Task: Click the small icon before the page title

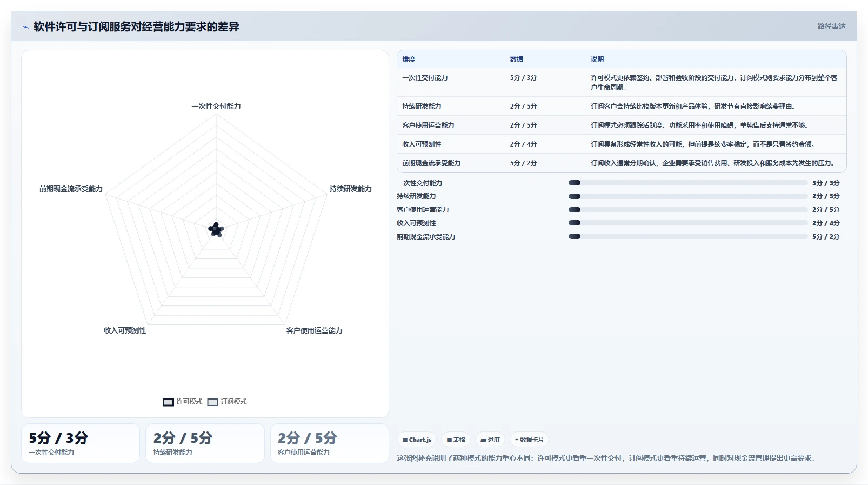Action: pos(25,27)
